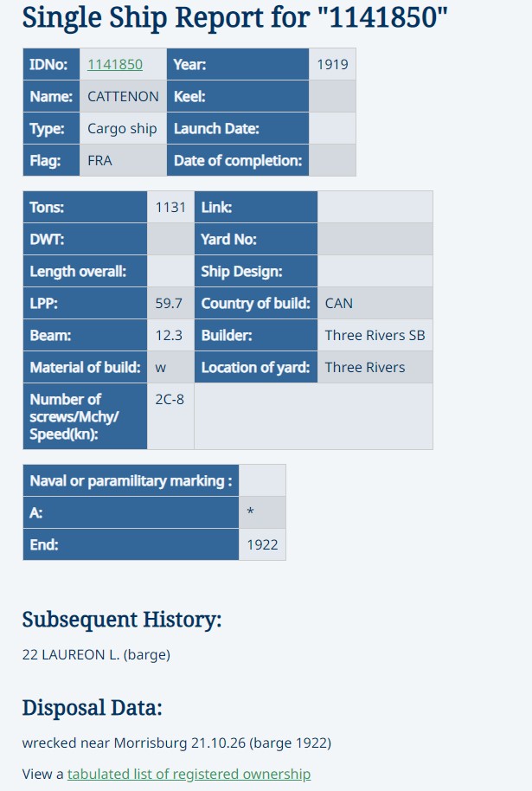
Task: Click the Cargo ship type value
Action: coord(123,129)
